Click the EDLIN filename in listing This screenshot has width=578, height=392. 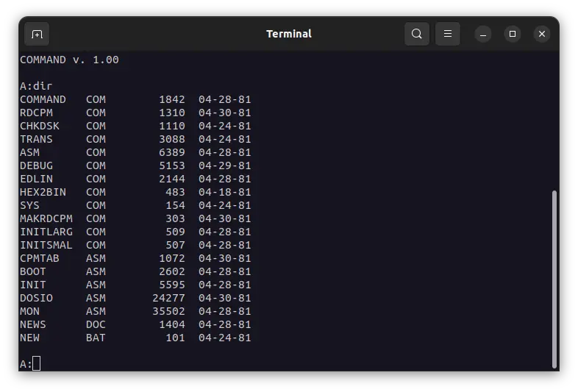(36, 179)
